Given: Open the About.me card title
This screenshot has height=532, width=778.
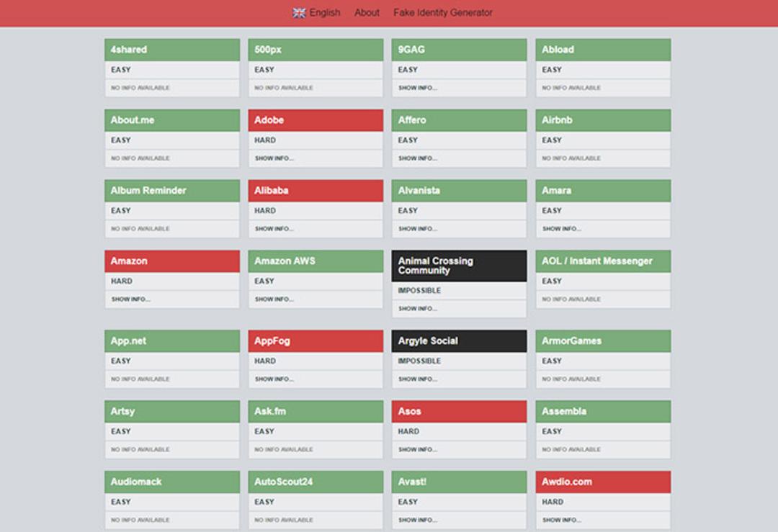Looking at the screenshot, I should [133, 120].
